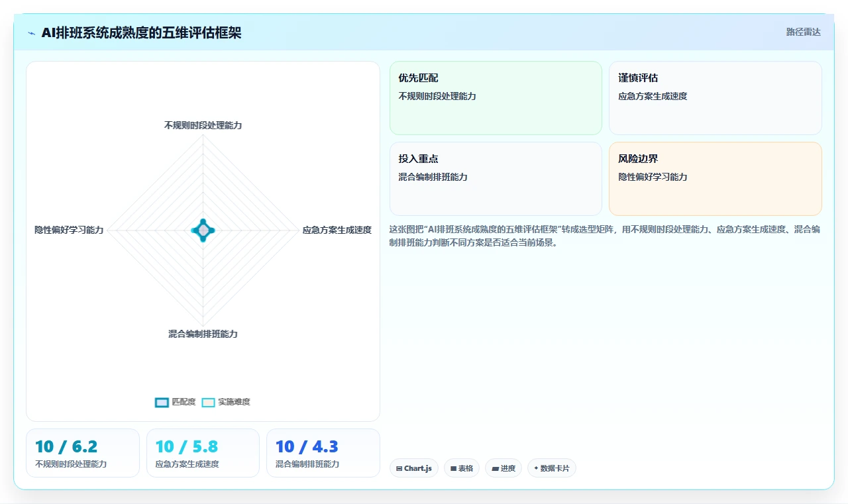Select the 优先匹配 card

tap(496, 98)
